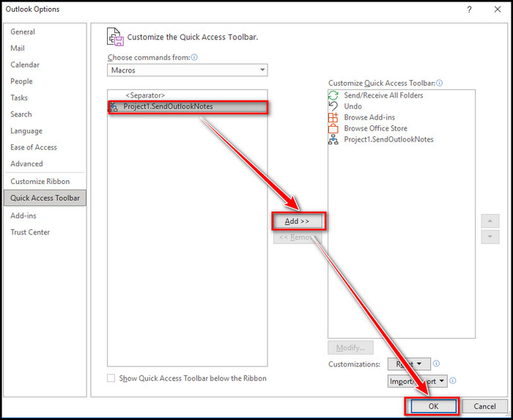Select Project1.SendOutlookNotes in the right toolbar list

click(x=402, y=140)
